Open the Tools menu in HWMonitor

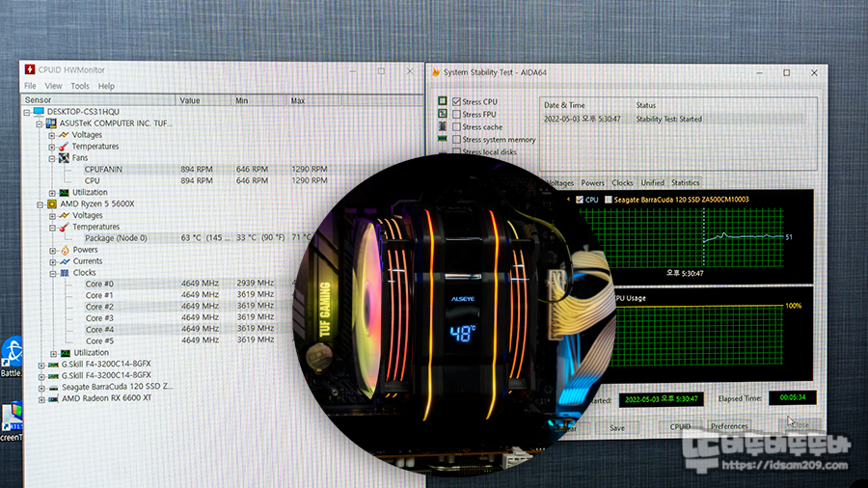(80, 86)
